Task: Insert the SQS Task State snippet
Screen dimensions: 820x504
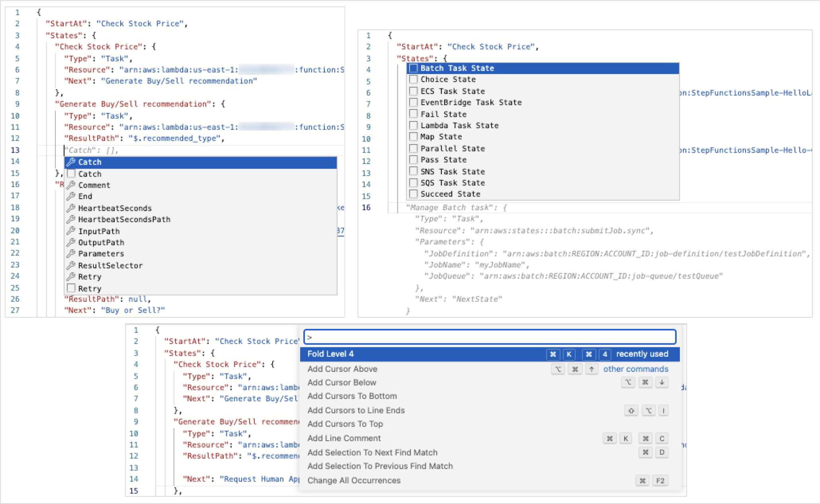Action: 543,183
